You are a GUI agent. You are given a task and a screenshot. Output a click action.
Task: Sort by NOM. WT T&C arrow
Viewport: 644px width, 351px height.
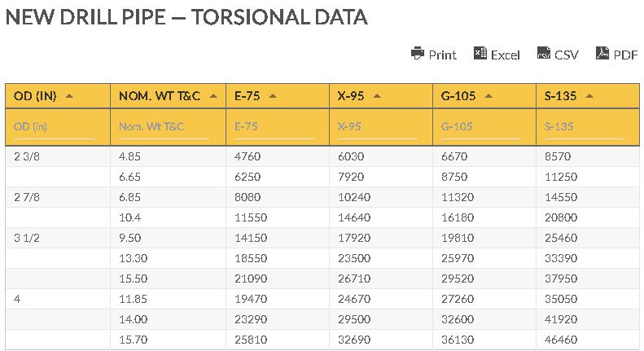point(213,96)
